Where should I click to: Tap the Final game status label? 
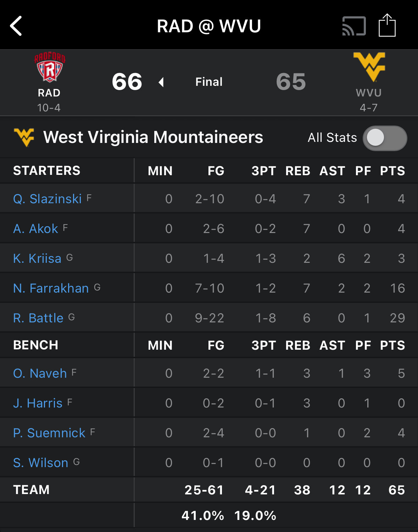[x=209, y=82]
